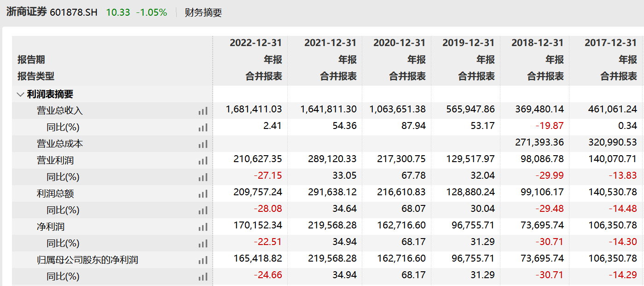Click operating profit value 210,627.35

(x=258, y=159)
